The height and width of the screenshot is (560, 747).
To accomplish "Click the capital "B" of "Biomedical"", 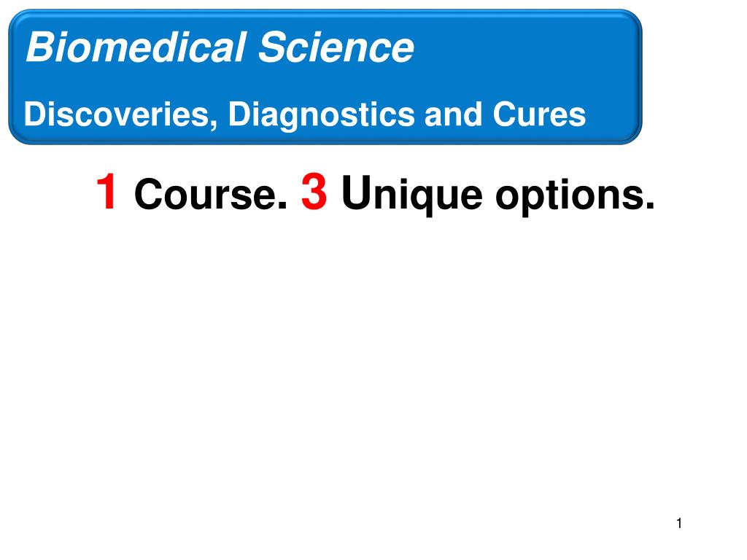I will [x=42, y=47].
